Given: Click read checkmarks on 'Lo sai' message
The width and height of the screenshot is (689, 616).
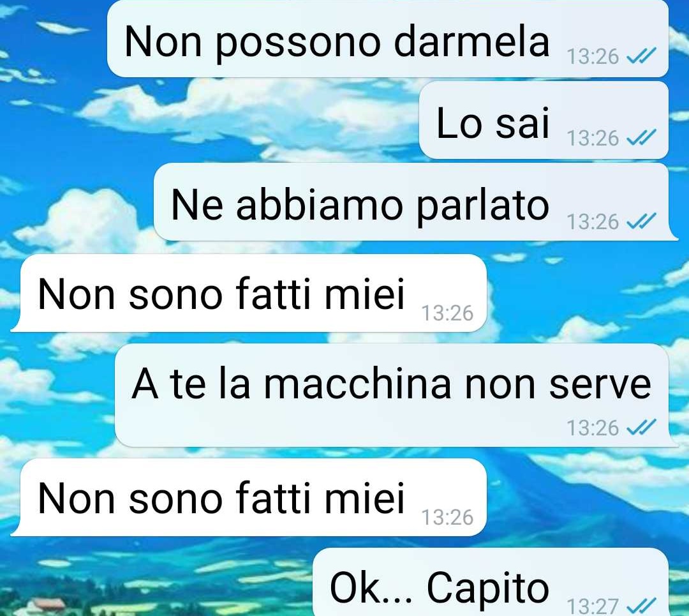Looking at the screenshot, I should pos(641,138).
